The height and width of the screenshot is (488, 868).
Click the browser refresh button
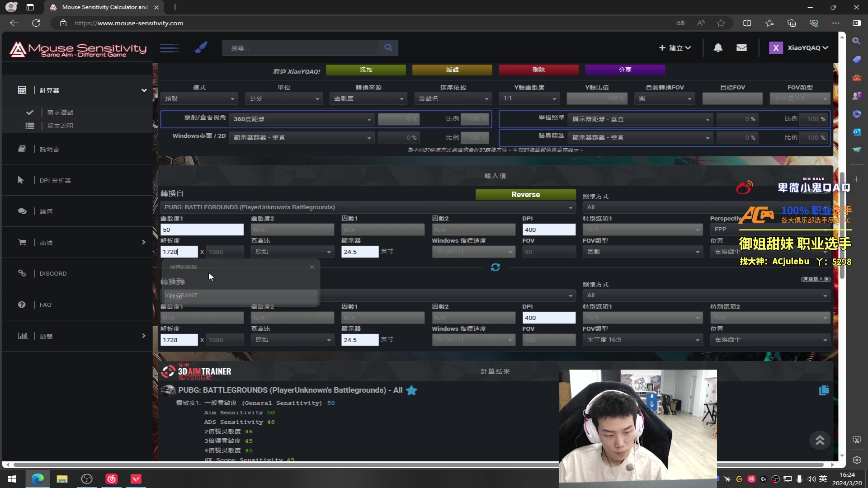tap(36, 23)
